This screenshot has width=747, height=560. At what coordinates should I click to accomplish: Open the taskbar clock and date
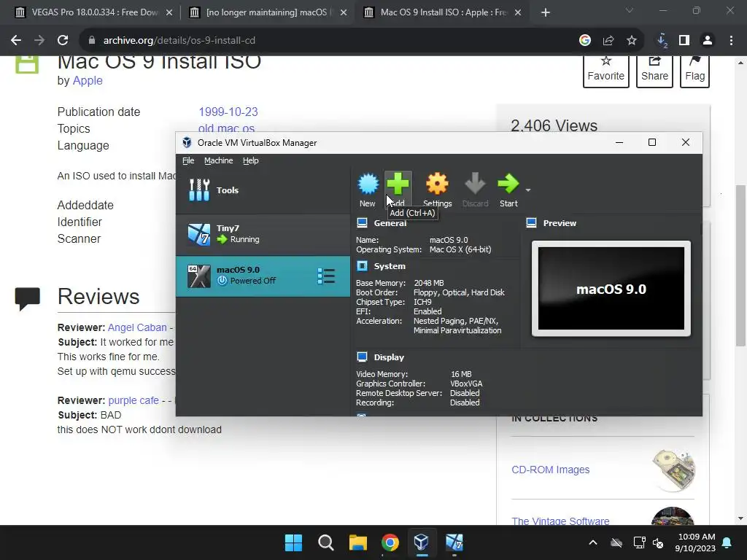pyautogui.click(x=695, y=542)
